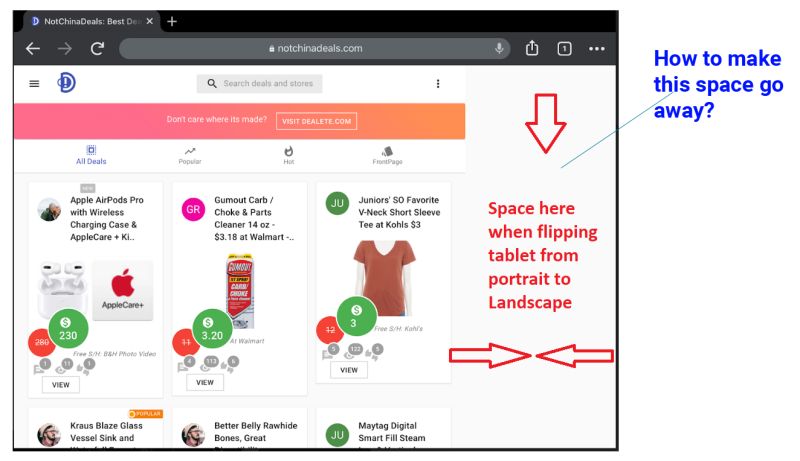Click the VIEW button on the Kohls tee deal
The height and width of the screenshot is (461, 800).
349,370
